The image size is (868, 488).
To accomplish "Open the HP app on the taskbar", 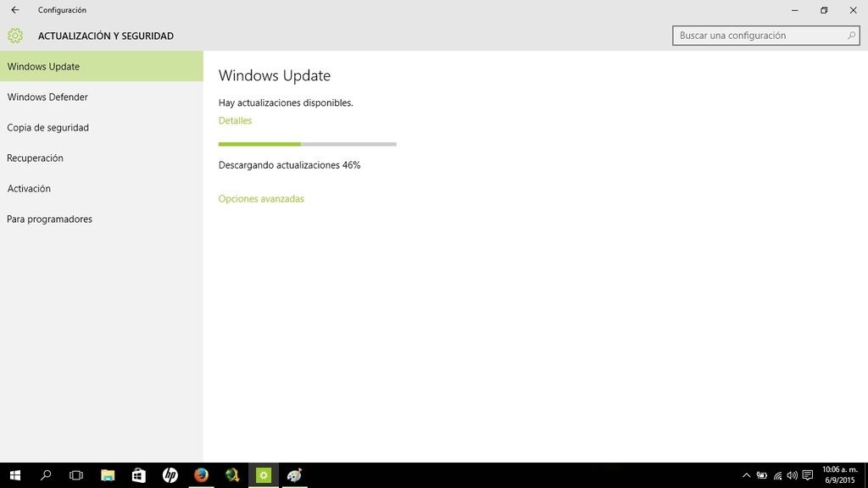I will pos(170,475).
